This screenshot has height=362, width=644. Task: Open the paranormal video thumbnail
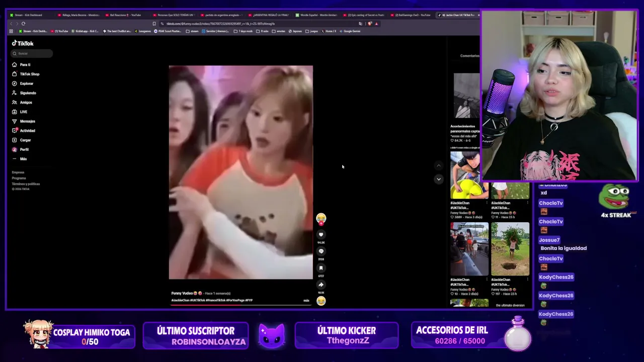click(467, 96)
